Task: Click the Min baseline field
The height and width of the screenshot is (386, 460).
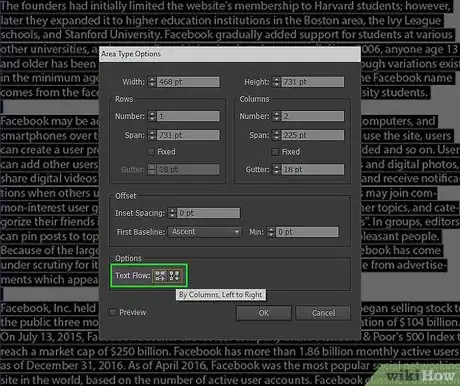Action: pyautogui.click(x=307, y=232)
